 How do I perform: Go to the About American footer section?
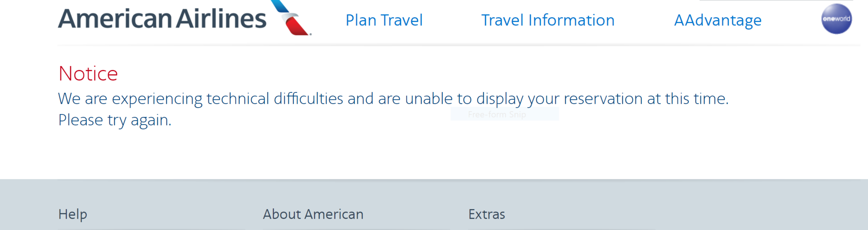[313, 214]
